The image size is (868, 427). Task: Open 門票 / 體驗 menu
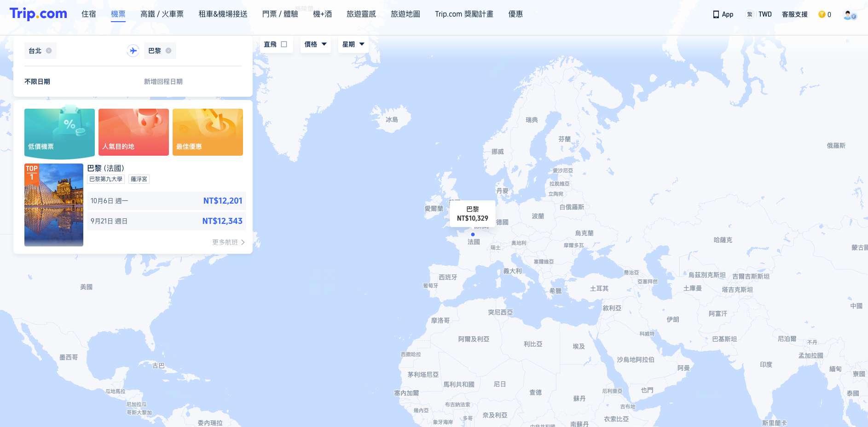[280, 14]
